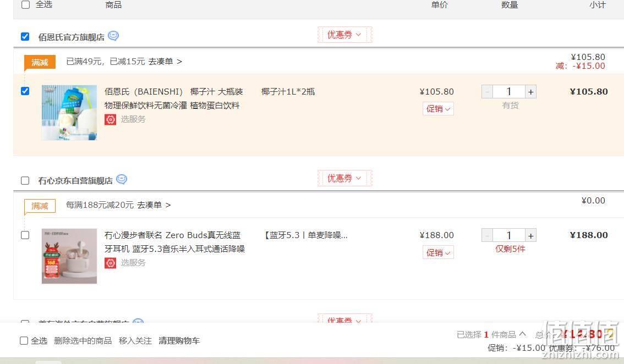The width and height of the screenshot is (624, 364).
Task: Increase quantity of coconut juice item
Action: (x=530, y=92)
